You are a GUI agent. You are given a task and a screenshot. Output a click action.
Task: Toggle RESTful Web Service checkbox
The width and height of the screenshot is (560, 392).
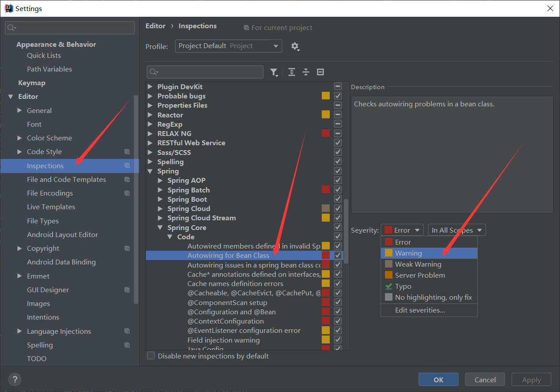point(338,143)
